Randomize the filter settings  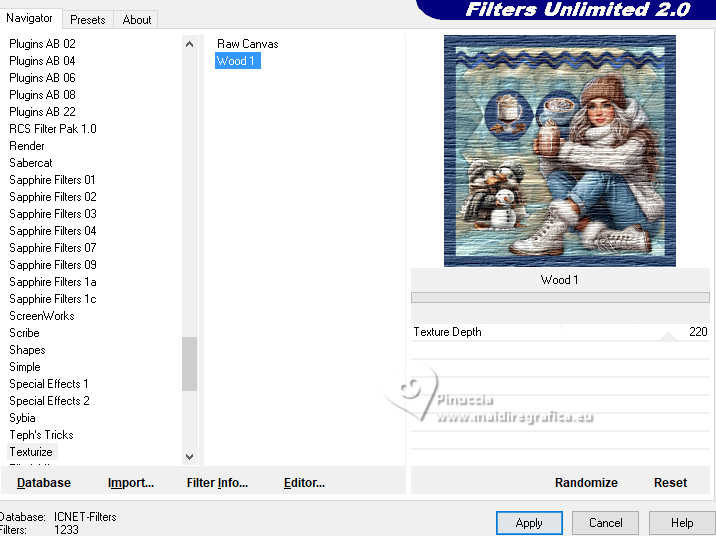[586, 483]
